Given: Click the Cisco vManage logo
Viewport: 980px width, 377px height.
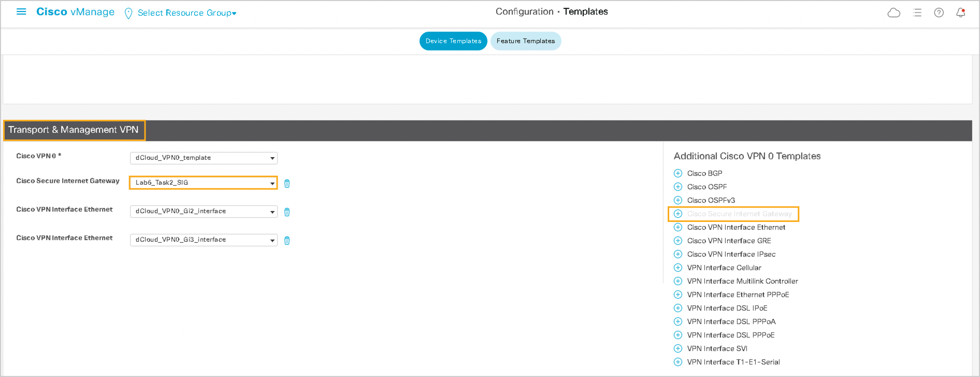Looking at the screenshot, I should pos(75,12).
